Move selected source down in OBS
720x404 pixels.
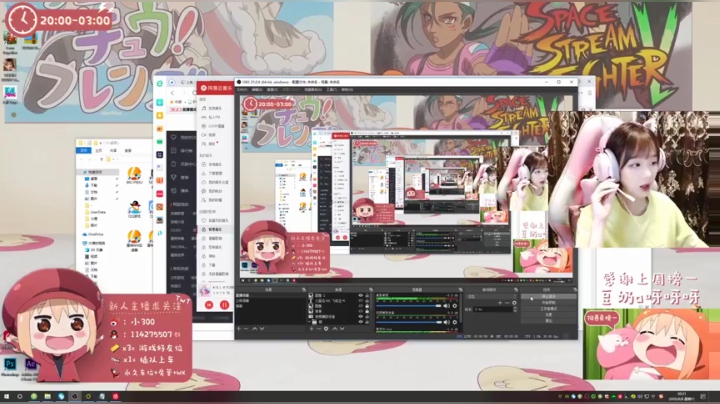342,329
